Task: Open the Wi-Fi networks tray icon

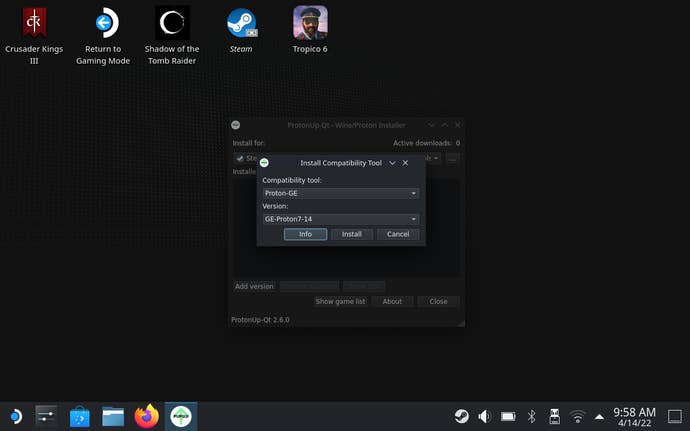Action: coord(577,416)
